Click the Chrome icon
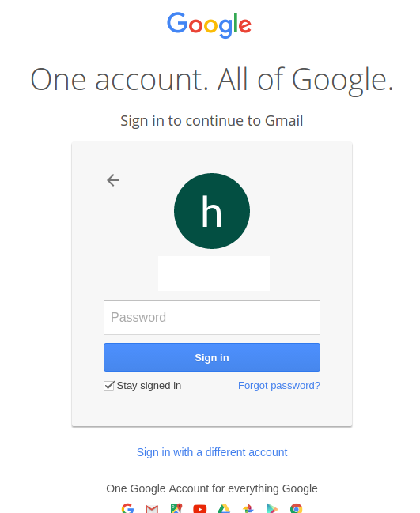420x513 pixels. click(x=297, y=508)
